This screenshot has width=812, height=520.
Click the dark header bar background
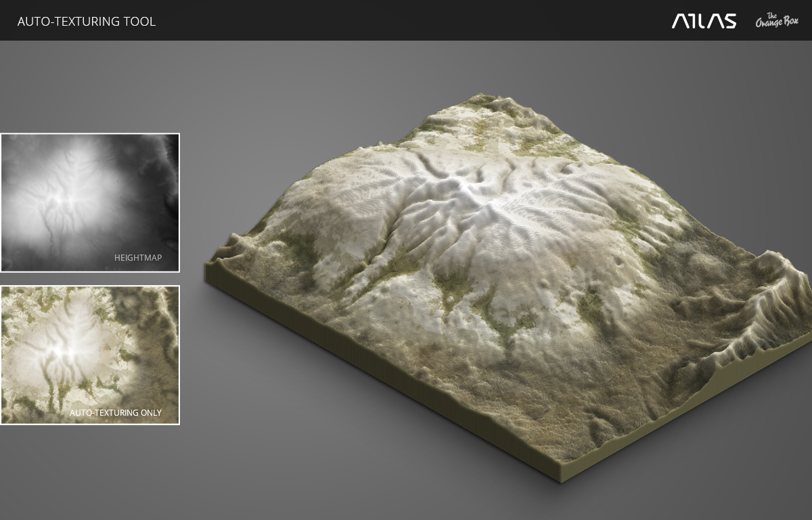406,20
